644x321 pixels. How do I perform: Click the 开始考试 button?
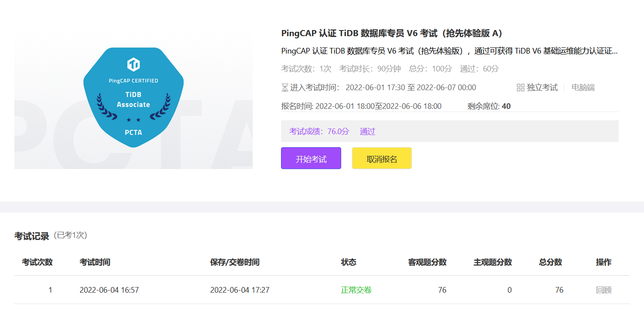(x=311, y=158)
